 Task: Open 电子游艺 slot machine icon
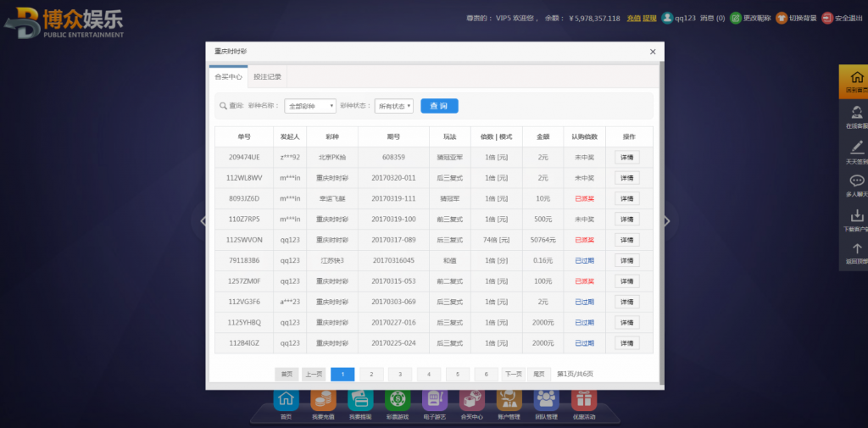(x=434, y=400)
